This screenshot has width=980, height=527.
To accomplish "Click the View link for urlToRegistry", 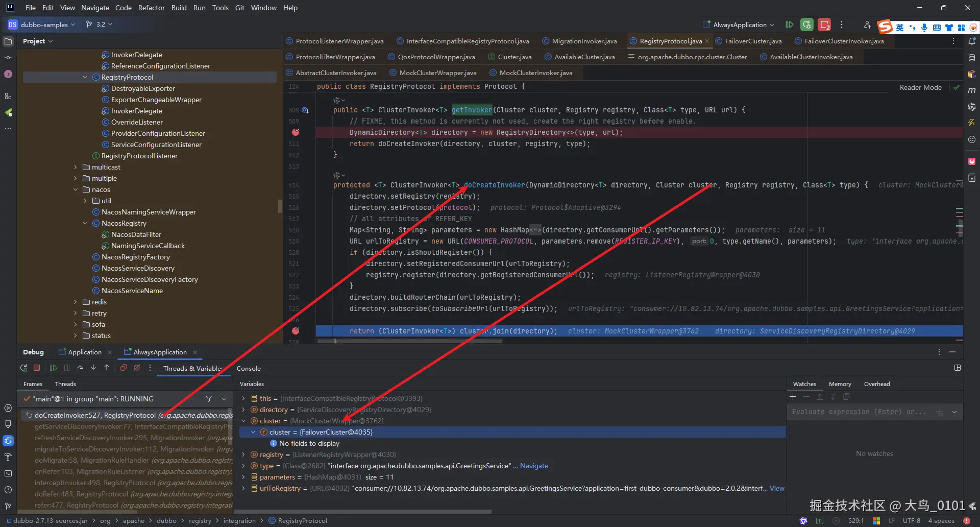I will tap(777, 488).
